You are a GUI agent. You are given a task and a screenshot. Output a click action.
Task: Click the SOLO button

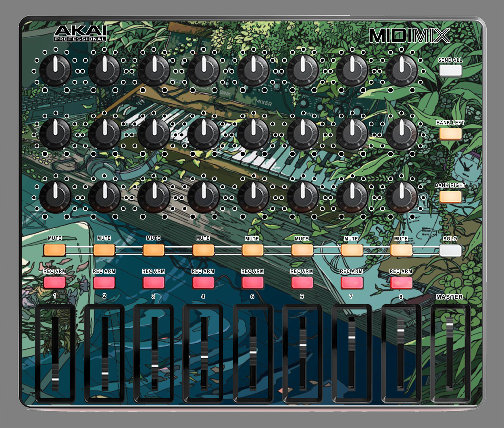(x=450, y=251)
